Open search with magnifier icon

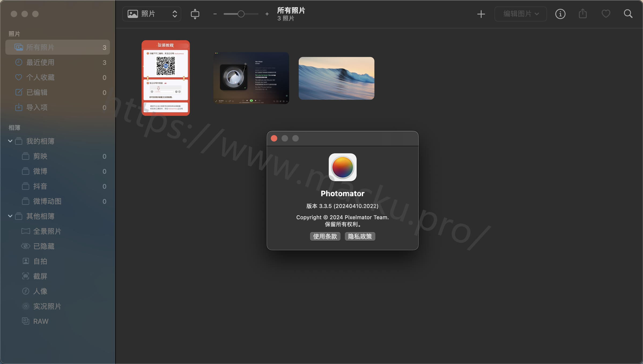tap(628, 14)
